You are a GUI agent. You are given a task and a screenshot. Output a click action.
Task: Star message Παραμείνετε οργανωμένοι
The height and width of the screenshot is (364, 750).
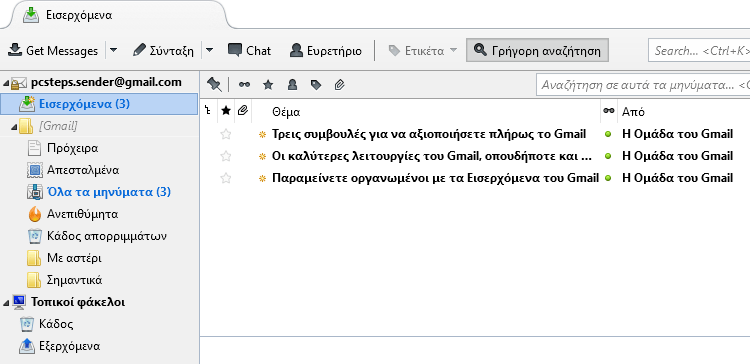[226, 178]
